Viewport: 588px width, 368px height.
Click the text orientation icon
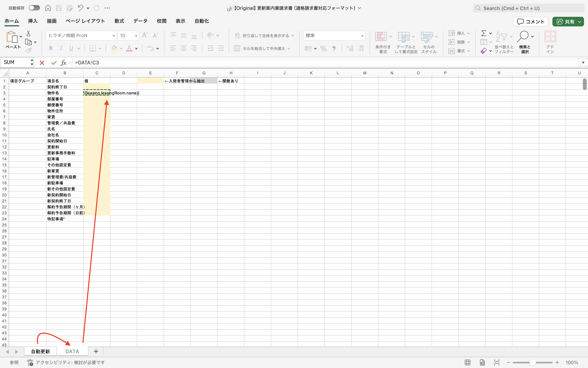pyautogui.click(x=210, y=36)
